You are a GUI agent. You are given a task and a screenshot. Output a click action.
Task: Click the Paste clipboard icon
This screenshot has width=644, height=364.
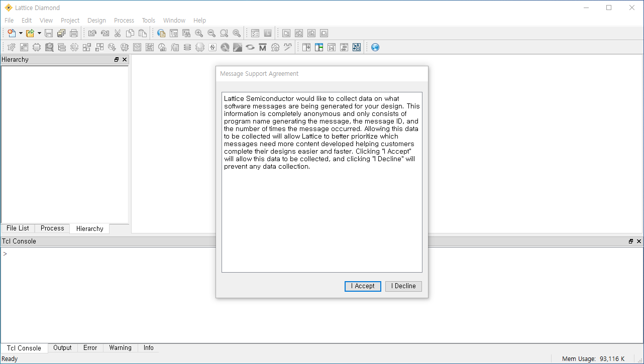142,33
